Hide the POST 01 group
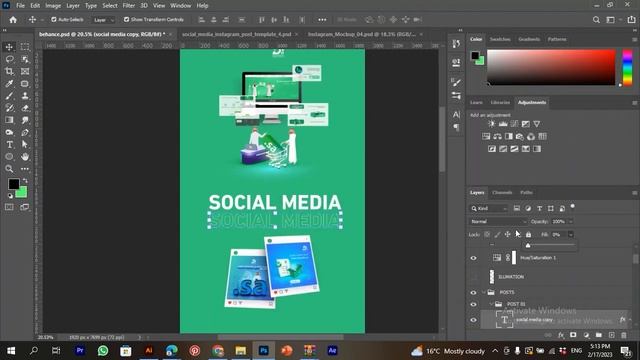The width and height of the screenshot is (640, 360). click(473, 304)
